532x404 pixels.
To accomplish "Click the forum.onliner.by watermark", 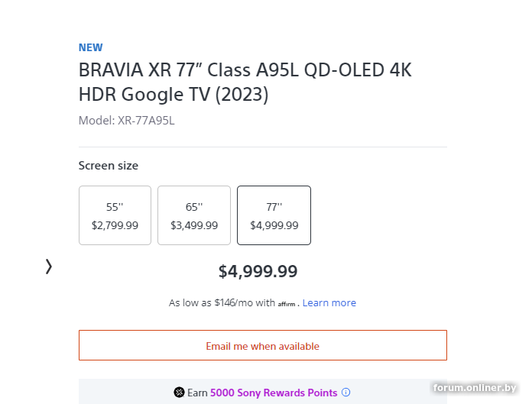I will tap(476, 388).
